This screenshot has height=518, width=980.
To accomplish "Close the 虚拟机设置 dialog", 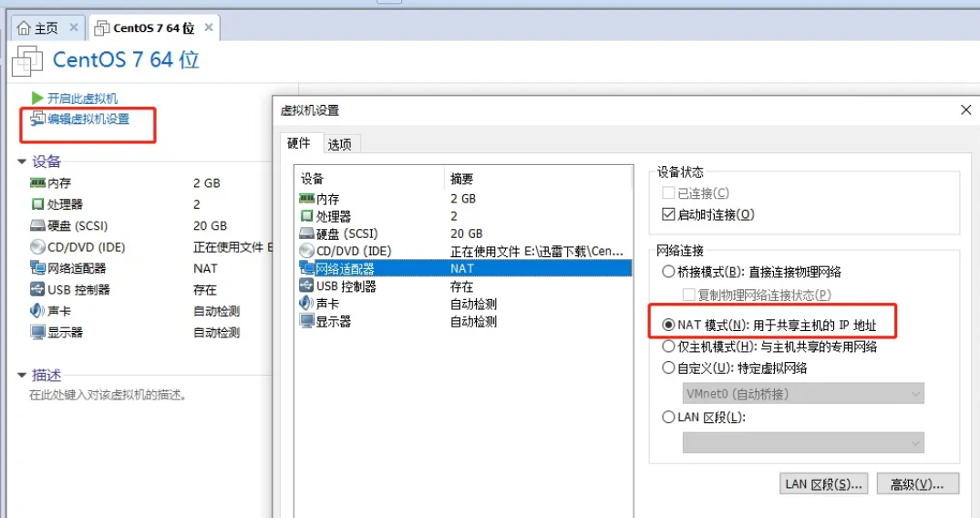I will click(x=965, y=110).
